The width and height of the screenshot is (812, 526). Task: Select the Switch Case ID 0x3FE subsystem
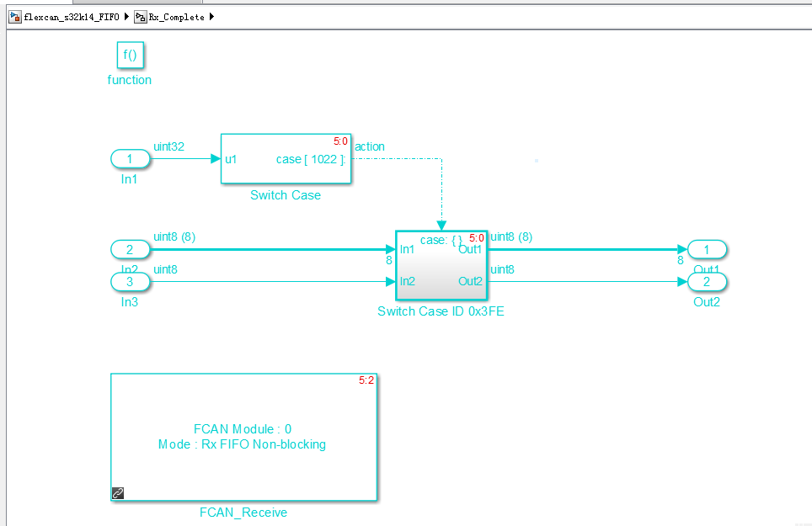pos(441,265)
